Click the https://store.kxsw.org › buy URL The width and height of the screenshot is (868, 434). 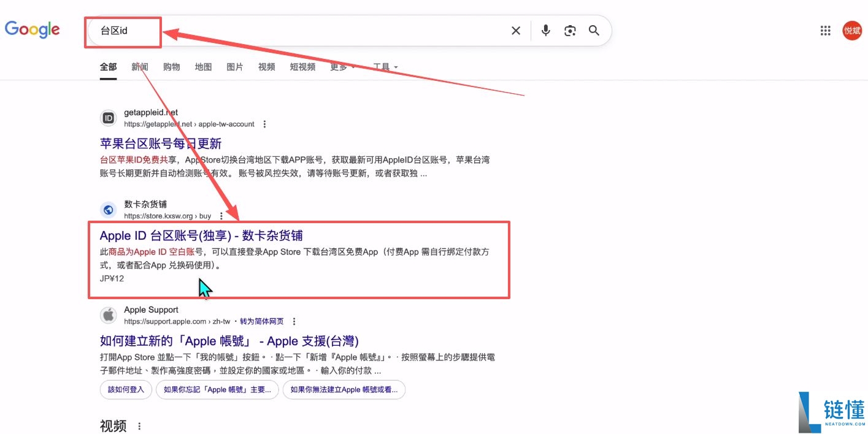[167, 216]
